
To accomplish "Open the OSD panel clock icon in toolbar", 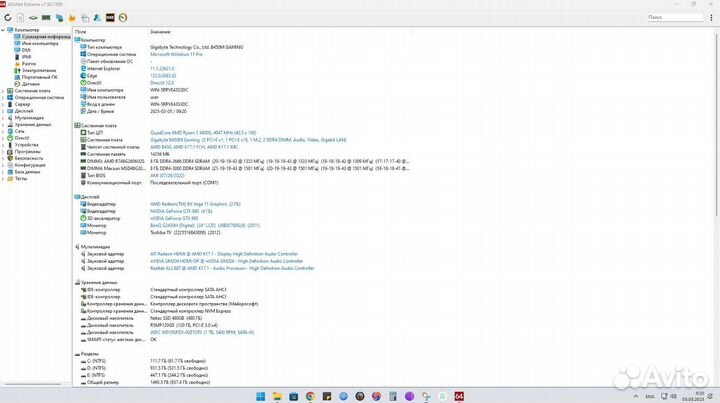I will (121, 17).
